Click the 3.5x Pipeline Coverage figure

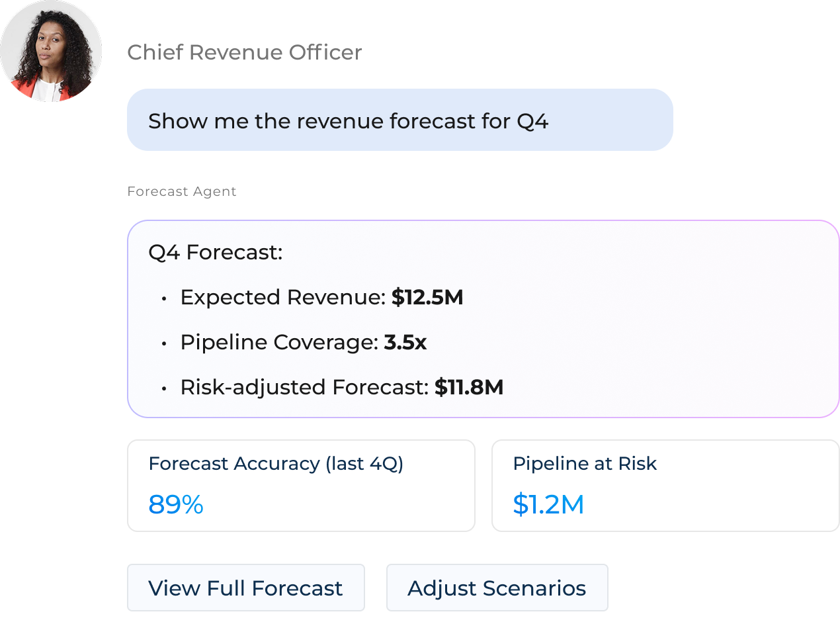[x=405, y=342]
